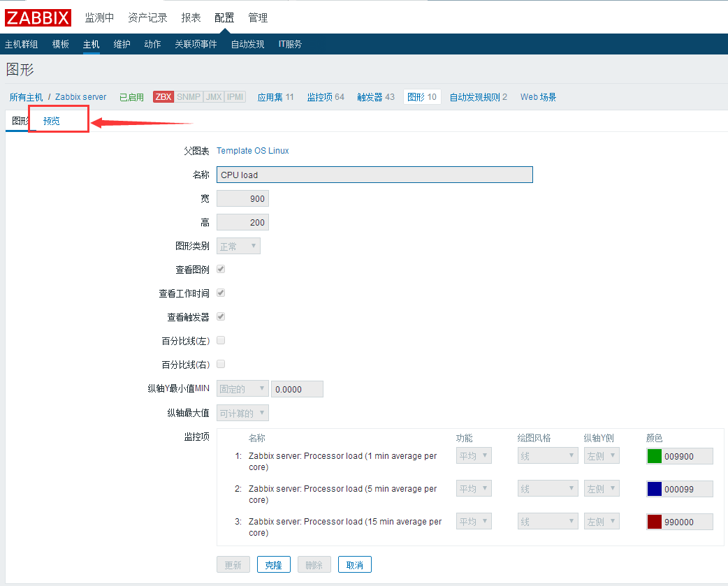Enable 百分比线(左) checkbox
The width and height of the screenshot is (728, 586).
221,340
